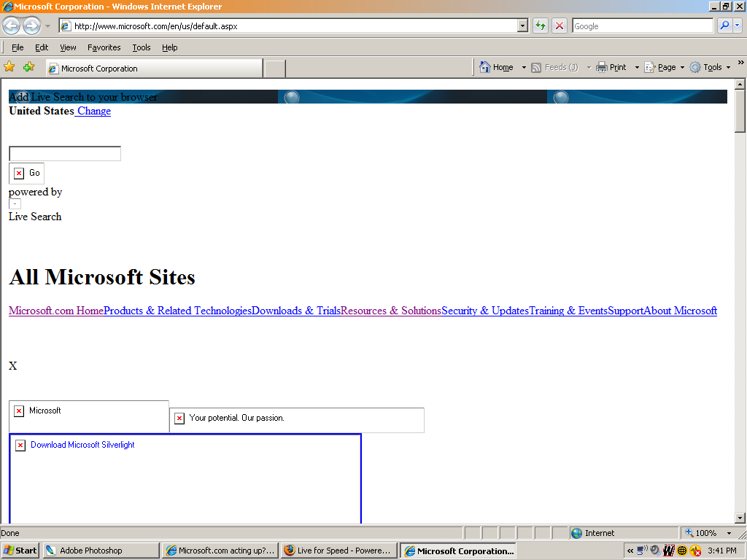747x560 pixels.
Task: Go back with the Back arrow button
Action: [x=12, y=26]
